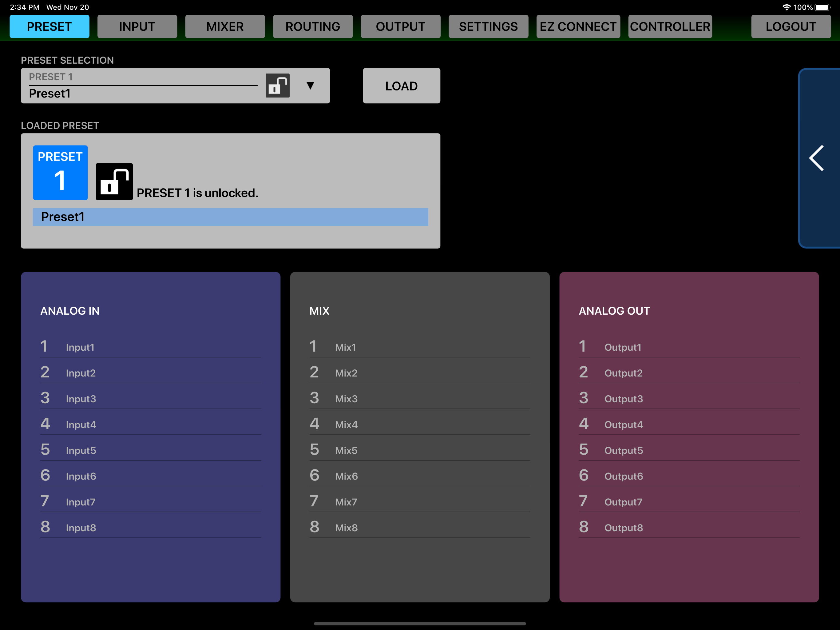
Task: Select Output7 in Analog Out
Action: click(689, 501)
